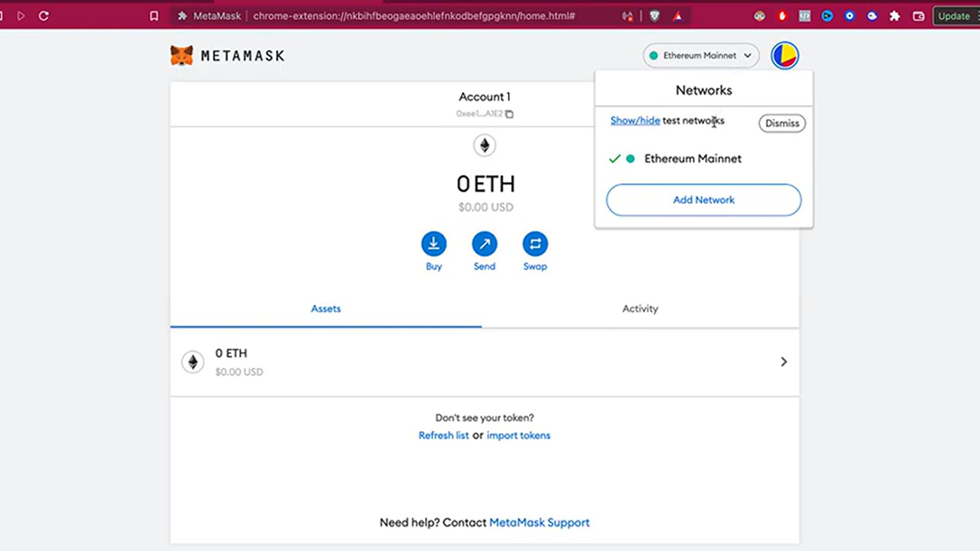Click the import tokens link
Image resolution: width=980 pixels, height=551 pixels.
[x=519, y=435]
